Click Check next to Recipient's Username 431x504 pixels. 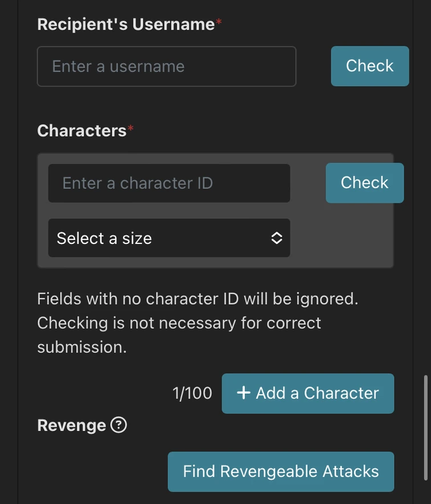pyautogui.click(x=369, y=66)
